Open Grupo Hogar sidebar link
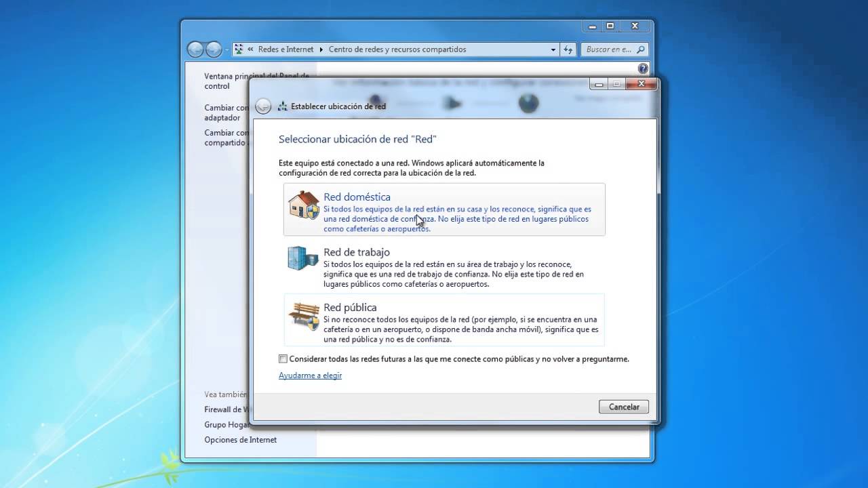Viewport: 868px width, 488px height. (227, 425)
